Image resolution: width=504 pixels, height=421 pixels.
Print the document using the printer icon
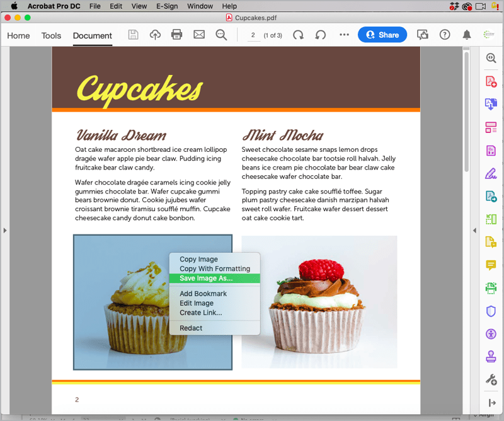(x=176, y=35)
